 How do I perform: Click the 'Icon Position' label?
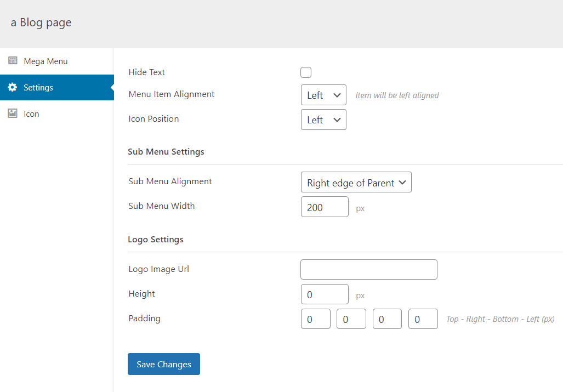(153, 119)
